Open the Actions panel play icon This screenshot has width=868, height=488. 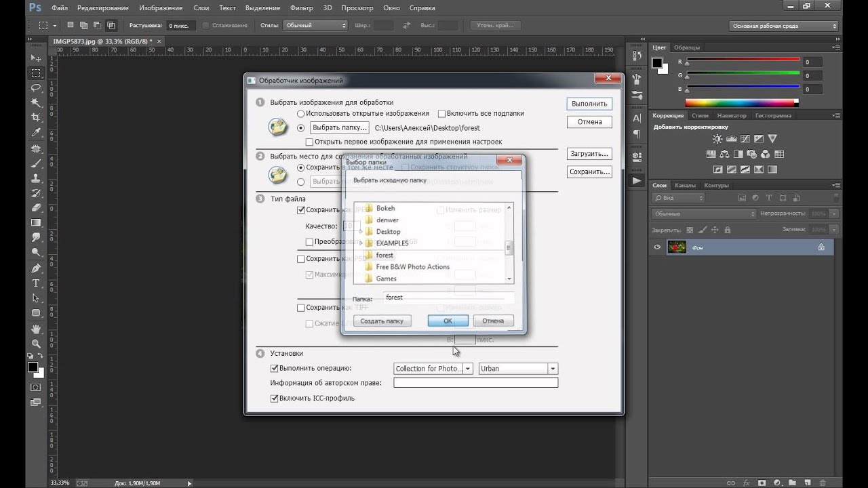pos(637,181)
